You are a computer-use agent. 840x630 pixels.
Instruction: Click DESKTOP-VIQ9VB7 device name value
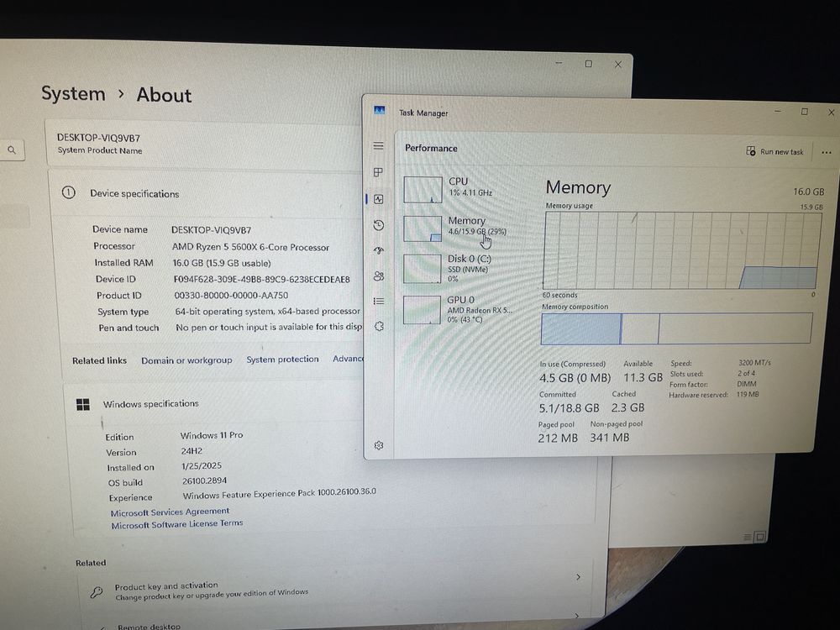(211, 230)
